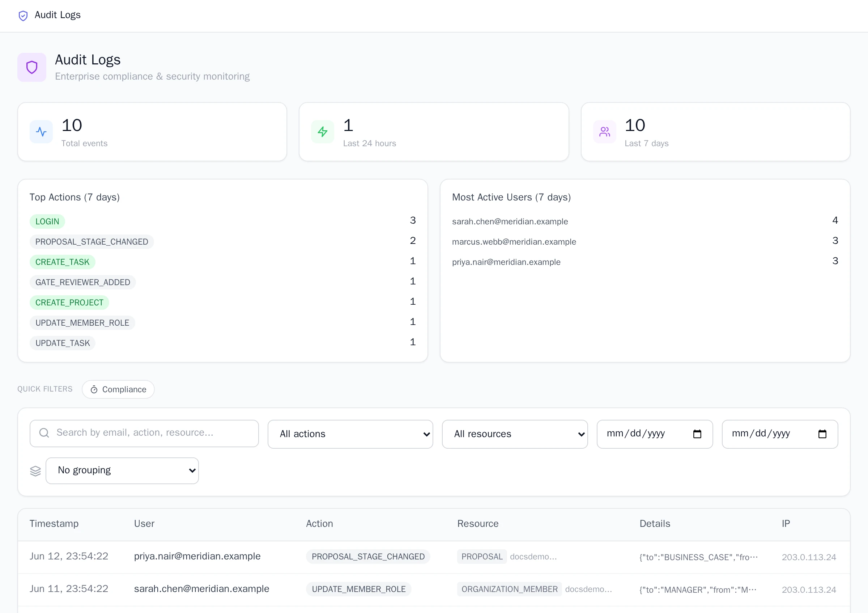Image resolution: width=868 pixels, height=613 pixels.
Task: Open the All resources dropdown
Action: click(x=515, y=434)
